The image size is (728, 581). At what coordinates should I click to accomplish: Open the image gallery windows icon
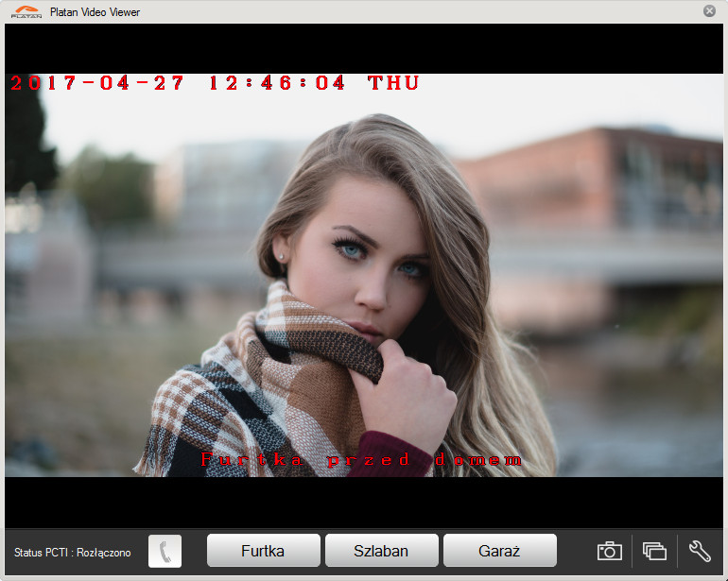[x=654, y=552]
